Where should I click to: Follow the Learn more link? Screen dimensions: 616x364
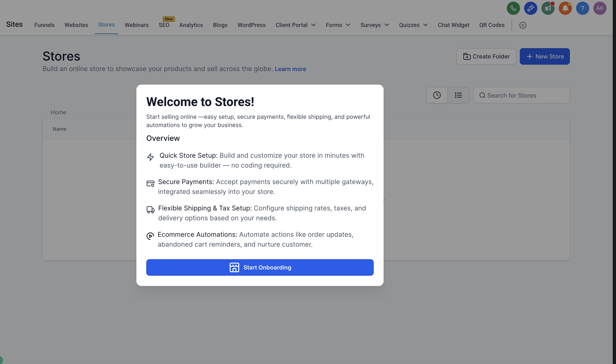click(x=290, y=69)
